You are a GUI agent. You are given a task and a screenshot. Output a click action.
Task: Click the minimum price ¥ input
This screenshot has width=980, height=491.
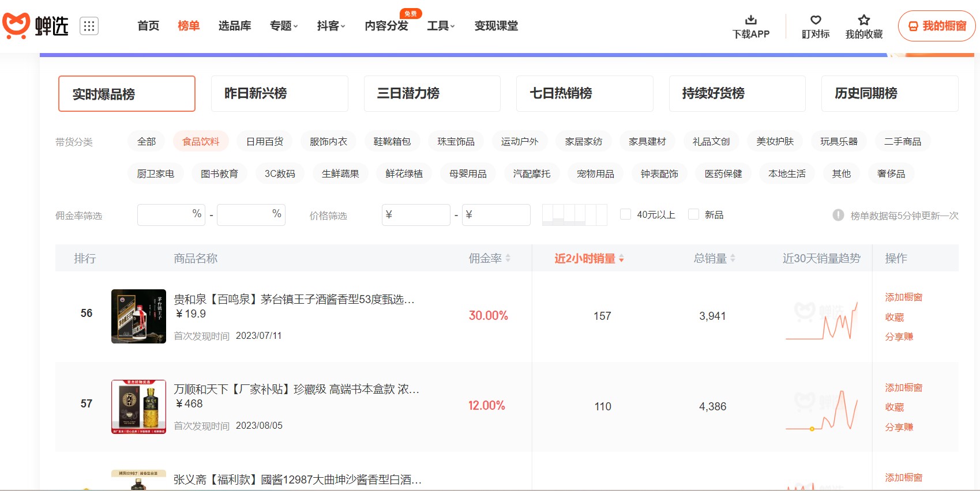tap(416, 214)
